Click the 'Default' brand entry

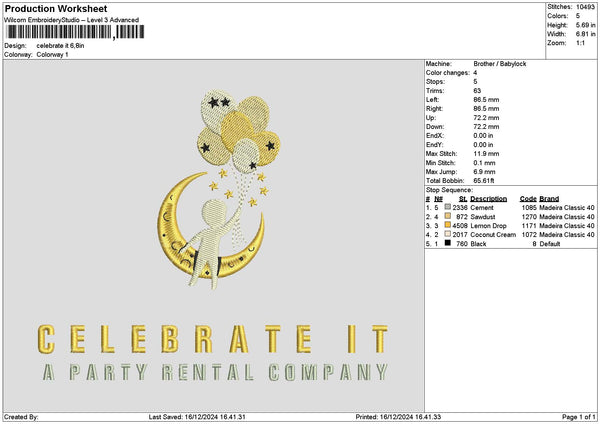click(x=550, y=244)
